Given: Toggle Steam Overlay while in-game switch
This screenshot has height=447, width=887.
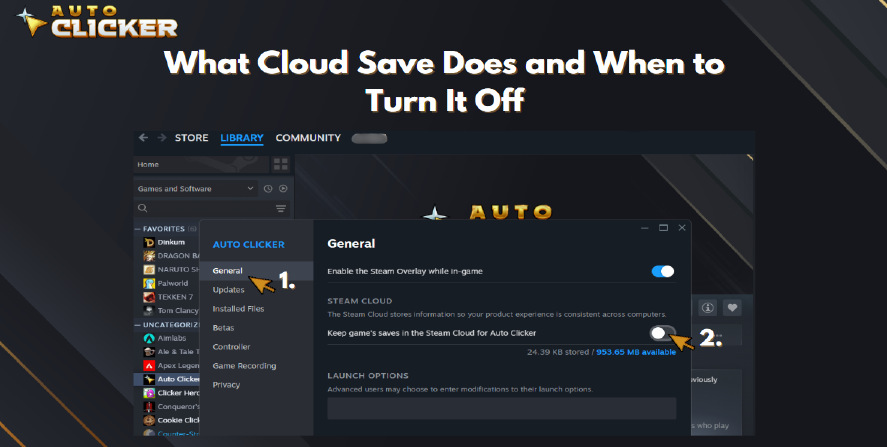Looking at the screenshot, I should (662, 271).
